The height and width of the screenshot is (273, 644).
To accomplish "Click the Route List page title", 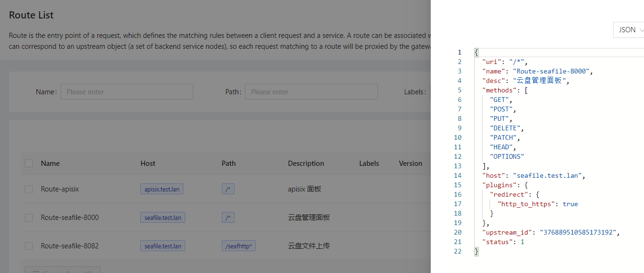I will pos(31,15).
